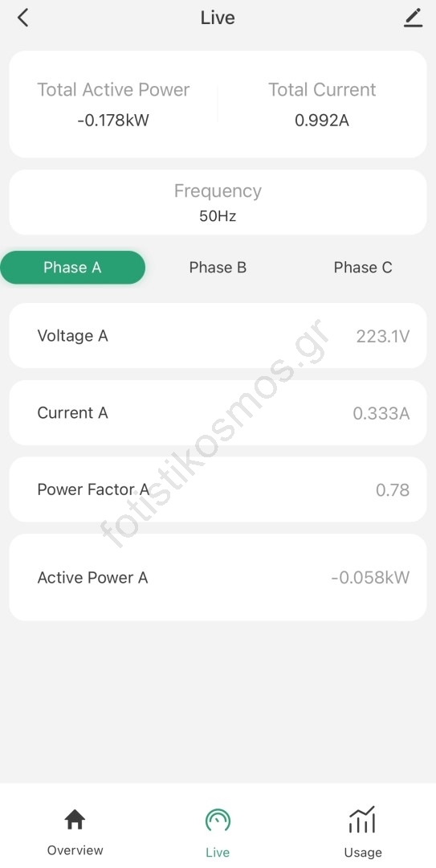Screen dimensions: 436x868
Task: Tap the Overview label in bottom bar
Action: pos(75,850)
